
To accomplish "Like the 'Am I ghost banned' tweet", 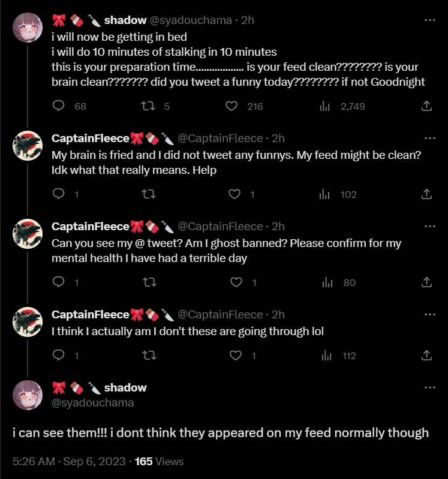I will 236,282.
